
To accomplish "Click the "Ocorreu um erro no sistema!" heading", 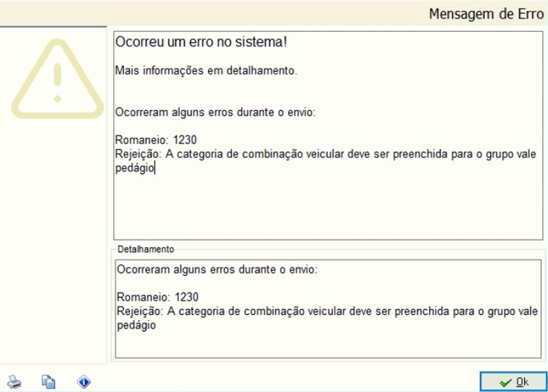I will point(202,43).
